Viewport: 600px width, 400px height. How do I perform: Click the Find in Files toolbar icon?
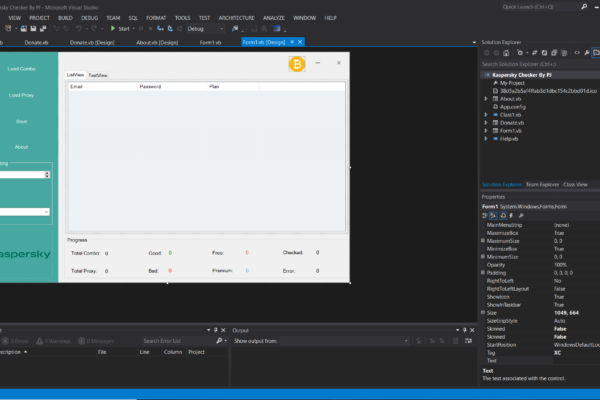(235, 28)
